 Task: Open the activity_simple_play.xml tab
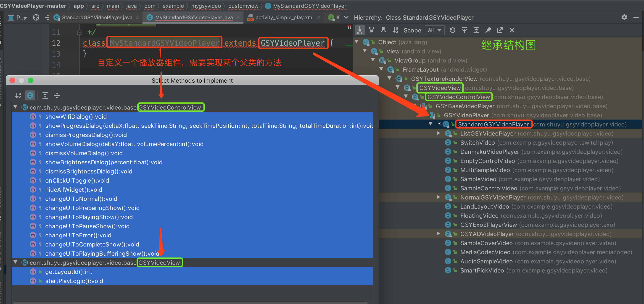pos(284,18)
